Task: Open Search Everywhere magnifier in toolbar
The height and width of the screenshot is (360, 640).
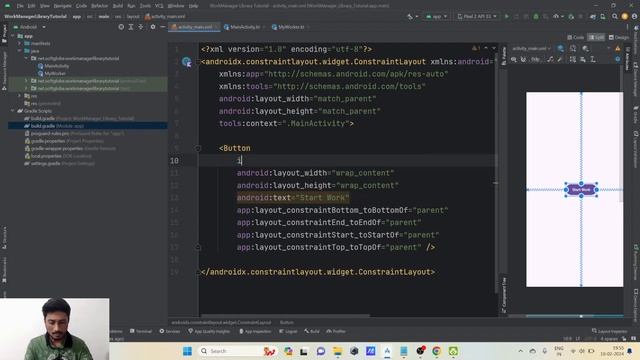Action: pyautogui.click(x=615, y=16)
